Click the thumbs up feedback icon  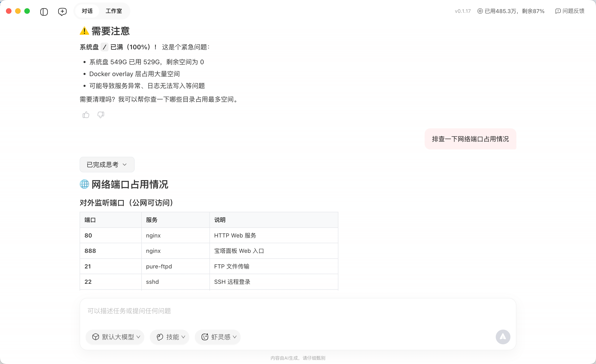click(x=86, y=115)
